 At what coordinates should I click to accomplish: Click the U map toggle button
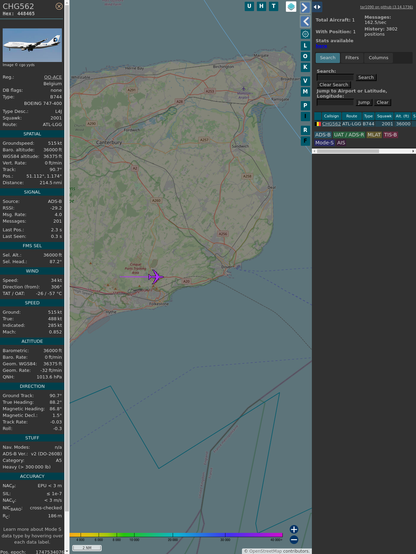pos(249,6)
